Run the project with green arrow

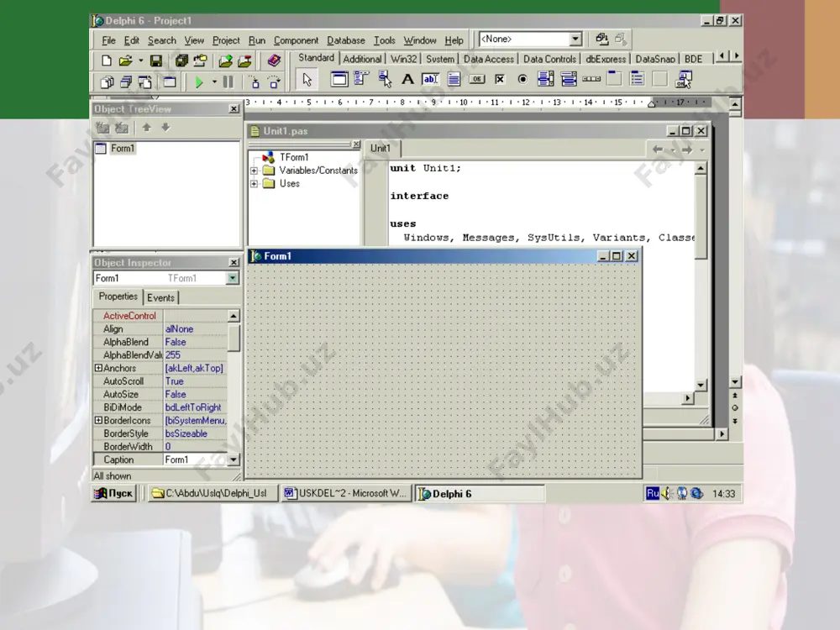[x=199, y=82]
